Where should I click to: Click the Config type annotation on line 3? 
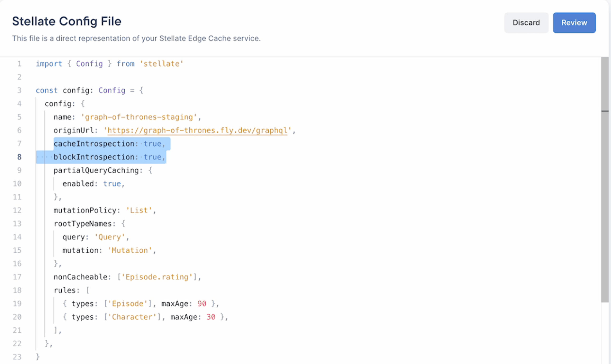pos(112,90)
